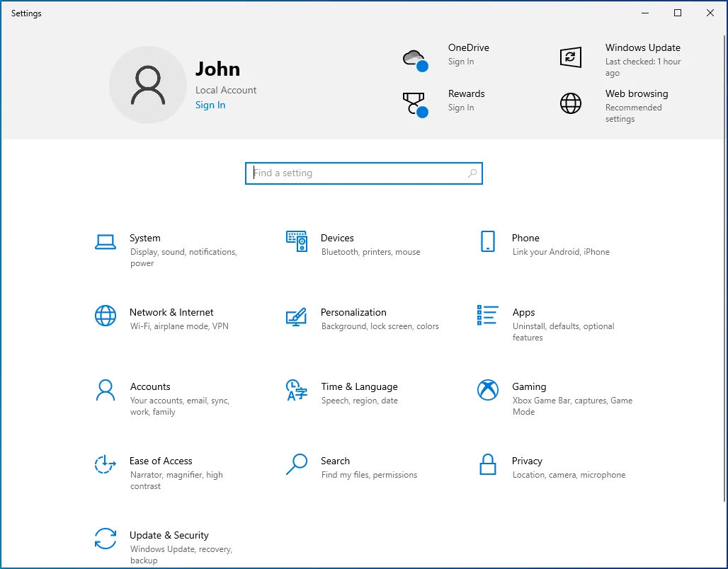Click the John user name heading
The image size is (728, 569).
217,69
